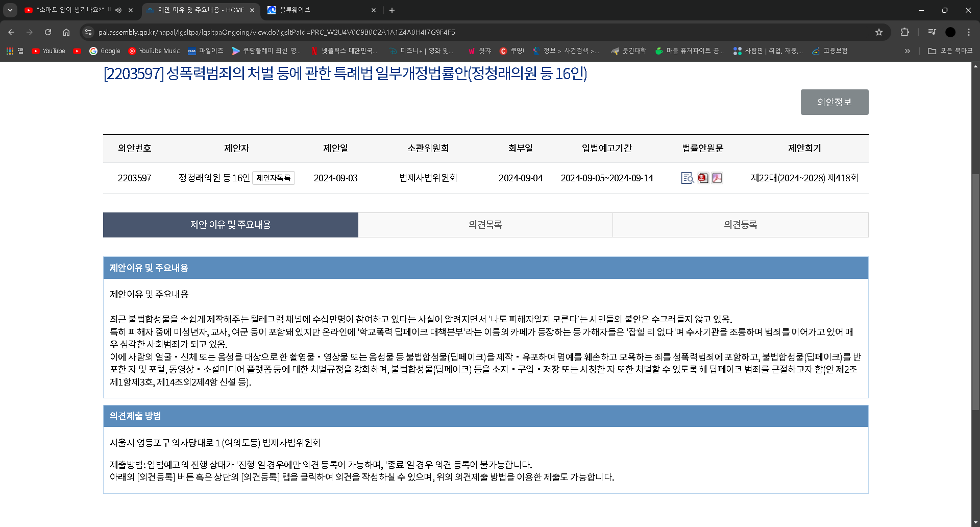Open the Chrome extensions puzzle icon
The image size is (980, 527).
pyautogui.click(x=904, y=32)
